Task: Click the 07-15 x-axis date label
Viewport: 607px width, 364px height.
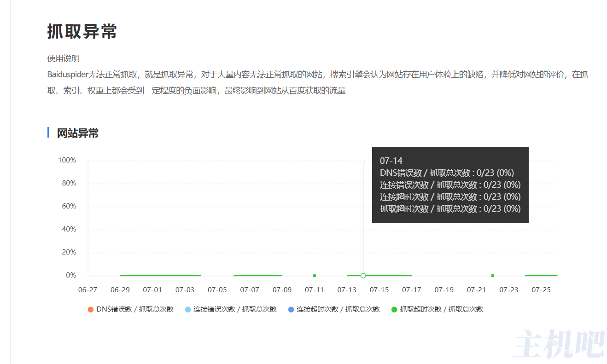Action: coord(379,290)
